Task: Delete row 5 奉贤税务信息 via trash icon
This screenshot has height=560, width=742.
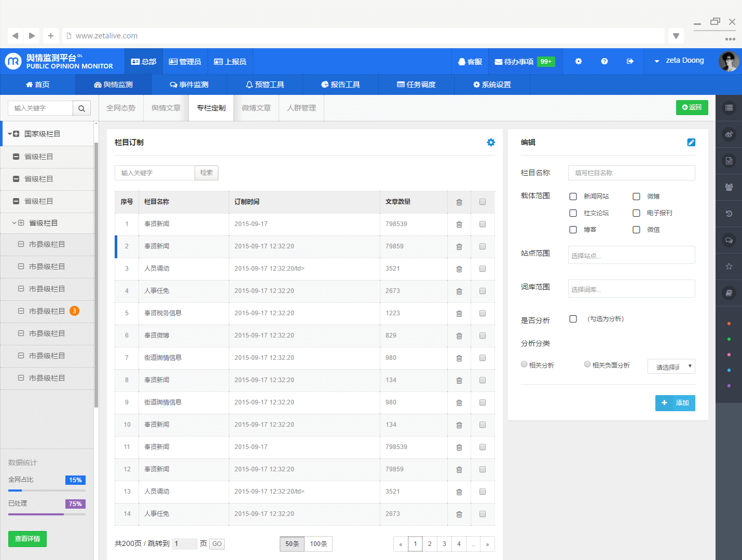Action: pos(459,313)
